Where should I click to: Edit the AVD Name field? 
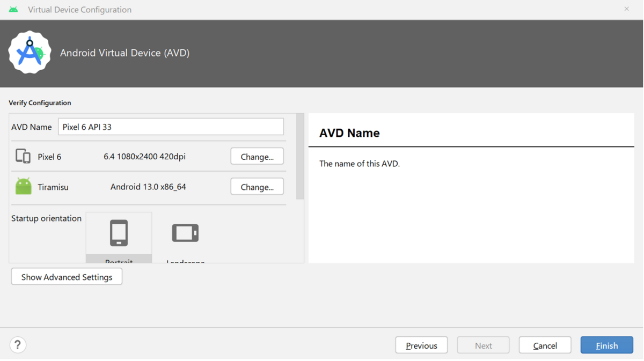point(171,127)
